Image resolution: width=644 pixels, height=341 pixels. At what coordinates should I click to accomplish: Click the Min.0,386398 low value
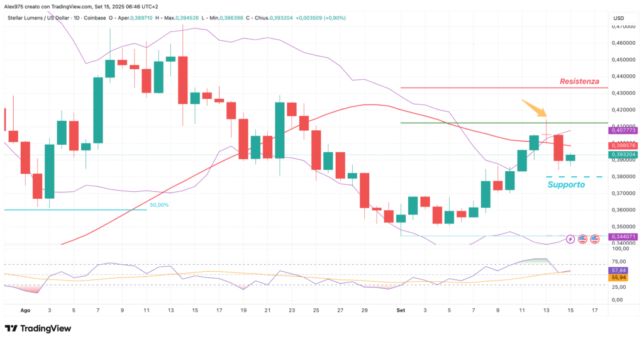(226, 18)
